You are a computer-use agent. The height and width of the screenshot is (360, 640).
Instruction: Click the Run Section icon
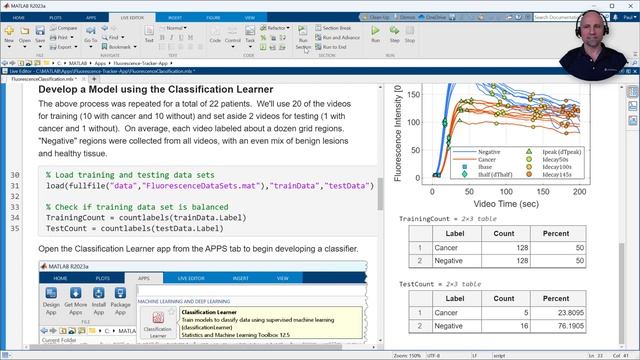point(303,31)
